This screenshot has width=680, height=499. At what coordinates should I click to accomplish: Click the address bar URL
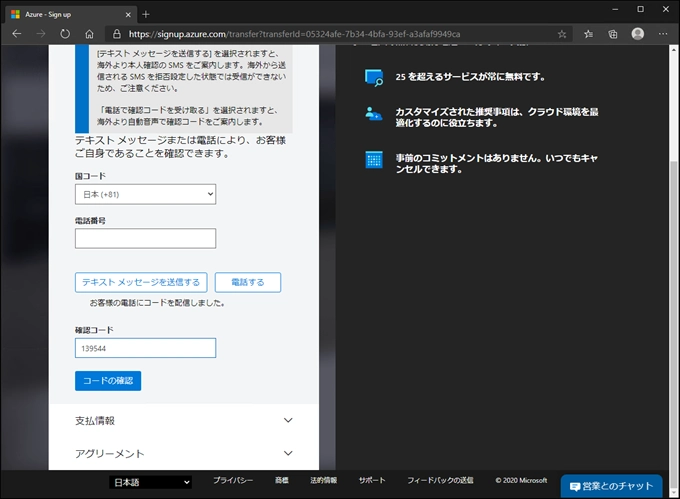pos(294,34)
